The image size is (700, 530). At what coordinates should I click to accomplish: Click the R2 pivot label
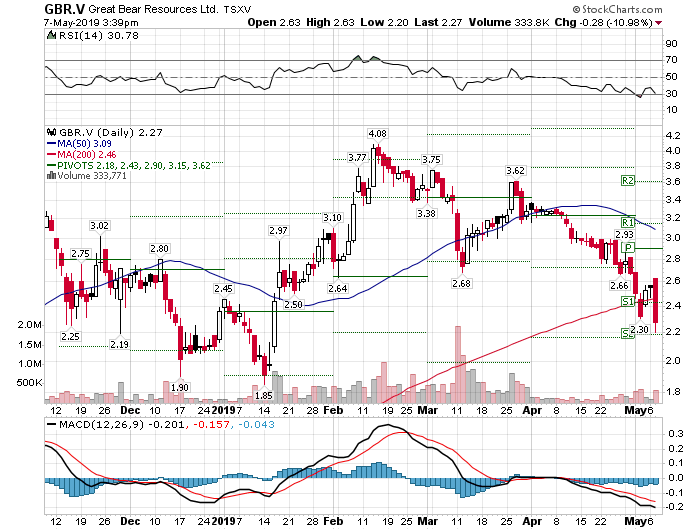627,180
